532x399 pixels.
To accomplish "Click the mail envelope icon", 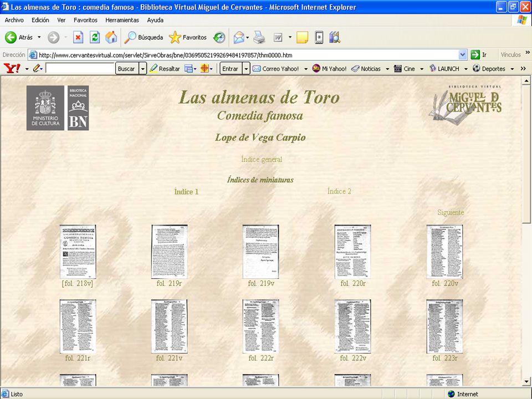I will (x=239, y=37).
